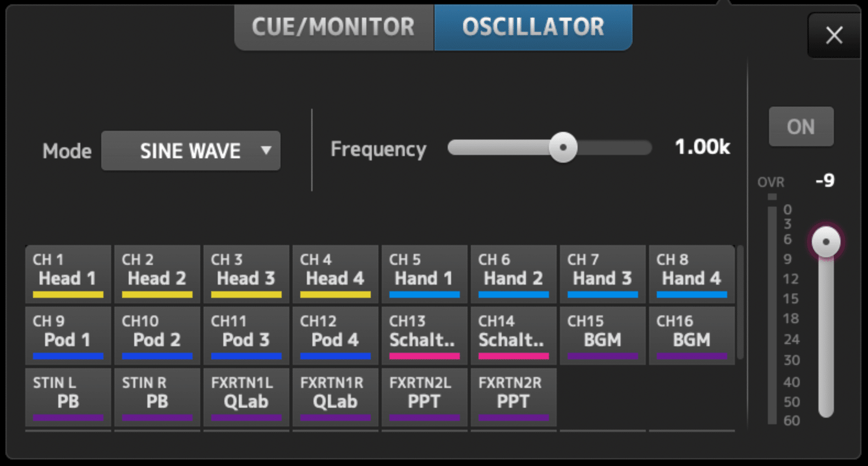Select the CH13 Schalt.. channel
The image size is (868, 466).
[424, 335]
